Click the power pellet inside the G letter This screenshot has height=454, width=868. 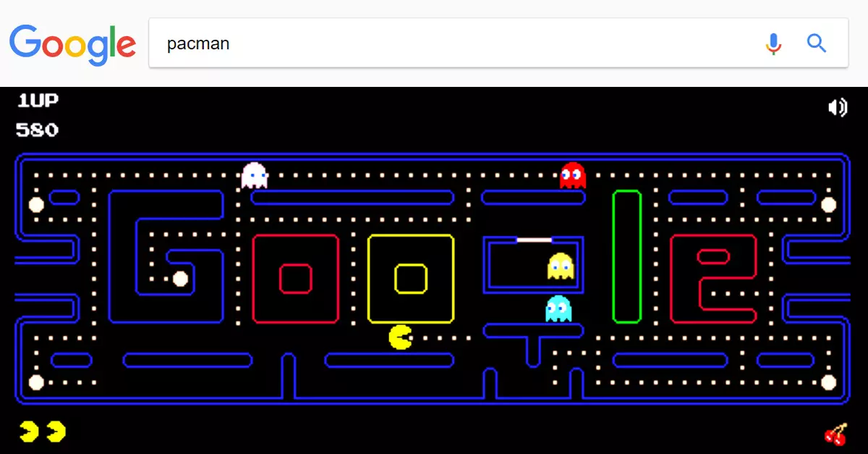tap(180, 279)
